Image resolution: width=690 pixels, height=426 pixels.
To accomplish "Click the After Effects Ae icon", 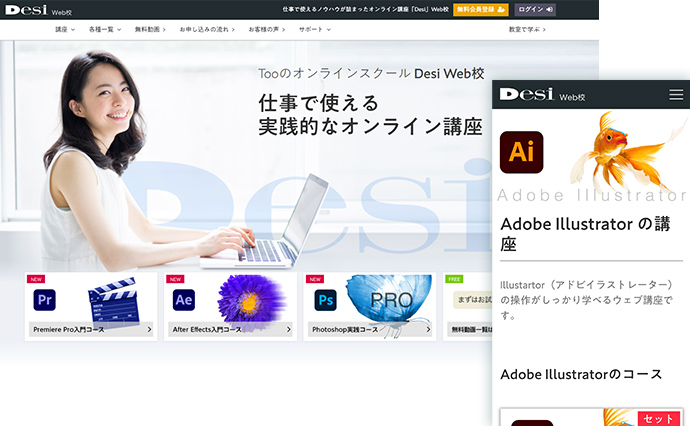I will [x=184, y=300].
